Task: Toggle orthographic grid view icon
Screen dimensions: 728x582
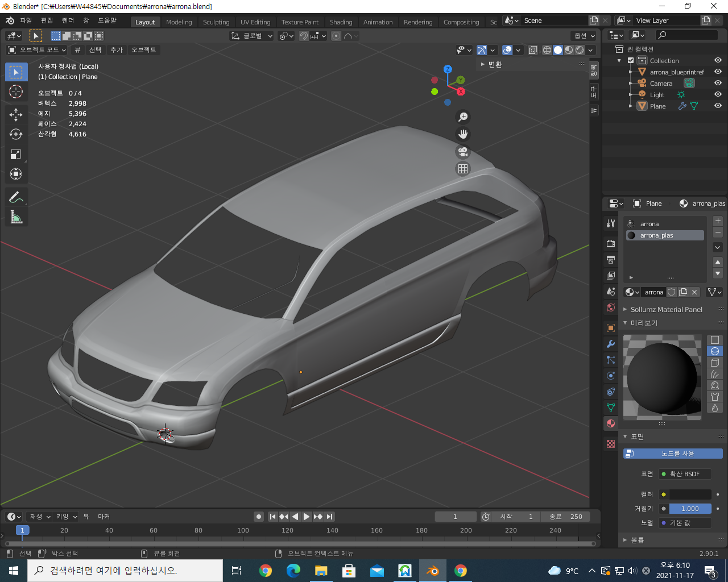Action: [463, 169]
